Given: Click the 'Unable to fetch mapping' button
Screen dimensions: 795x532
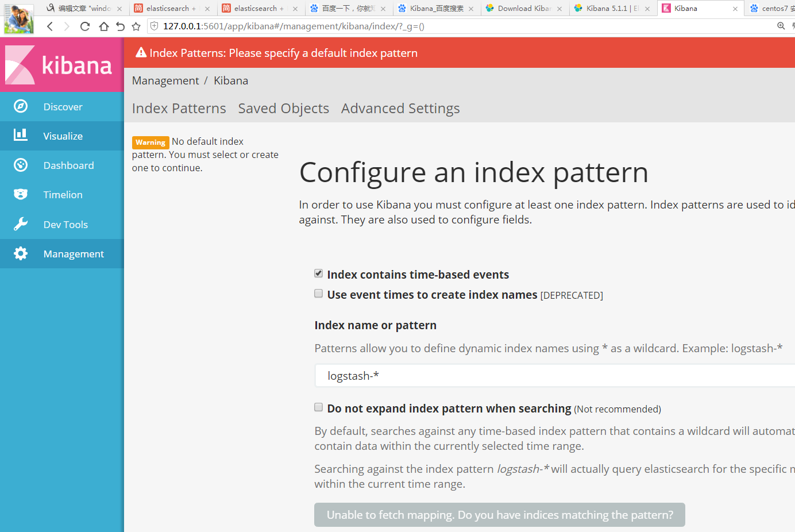Looking at the screenshot, I should pos(500,515).
